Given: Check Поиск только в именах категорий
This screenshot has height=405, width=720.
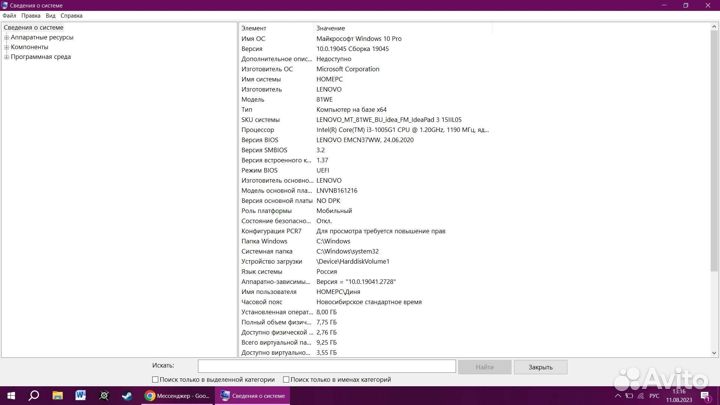Looking at the screenshot, I should (x=286, y=380).
